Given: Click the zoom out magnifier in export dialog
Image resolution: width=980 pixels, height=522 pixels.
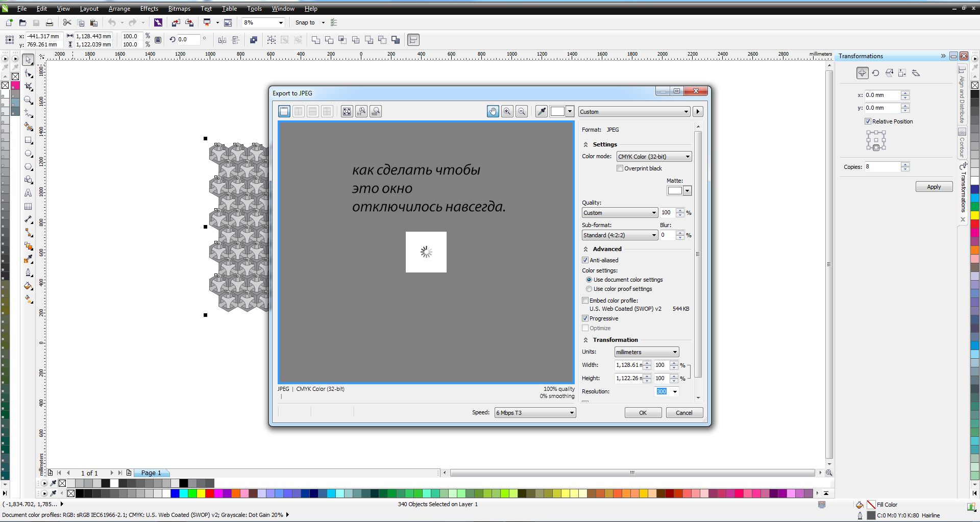Looking at the screenshot, I should point(521,112).
